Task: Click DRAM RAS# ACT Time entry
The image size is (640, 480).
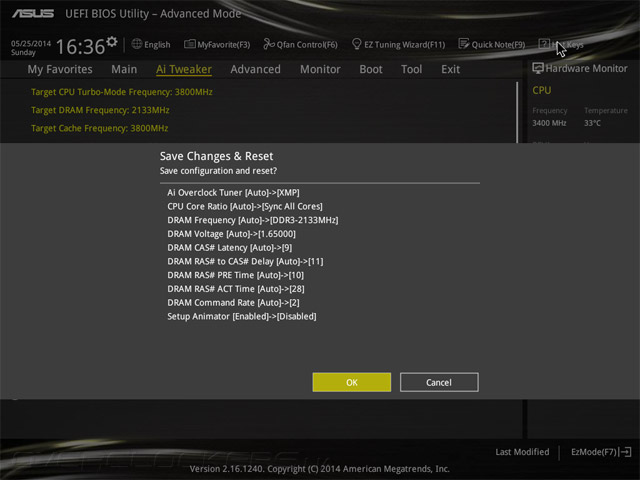Action: pos(236,289)
